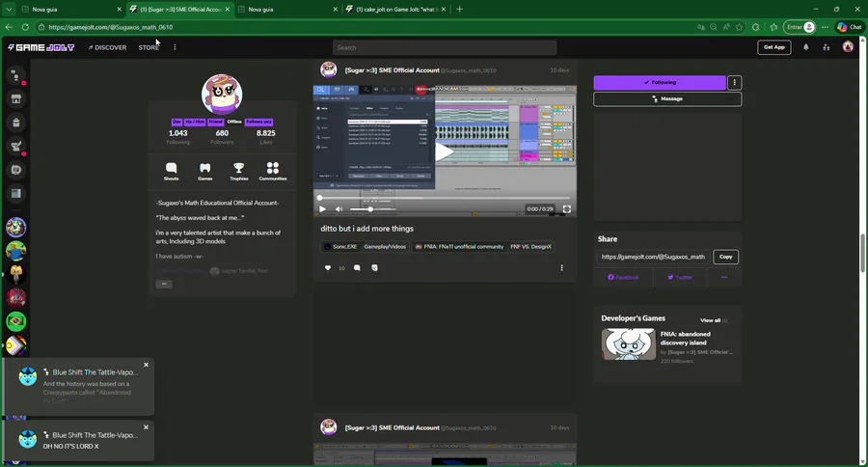Open the browser Settings and more menu
Viewport: 868px width, 467px height.
pos(825,27)
